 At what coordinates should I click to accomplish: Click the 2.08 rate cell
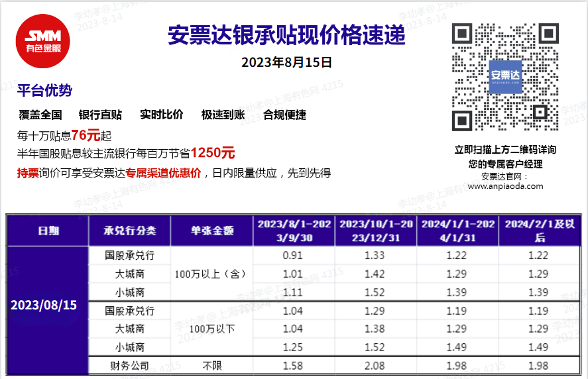click(375, 366)
